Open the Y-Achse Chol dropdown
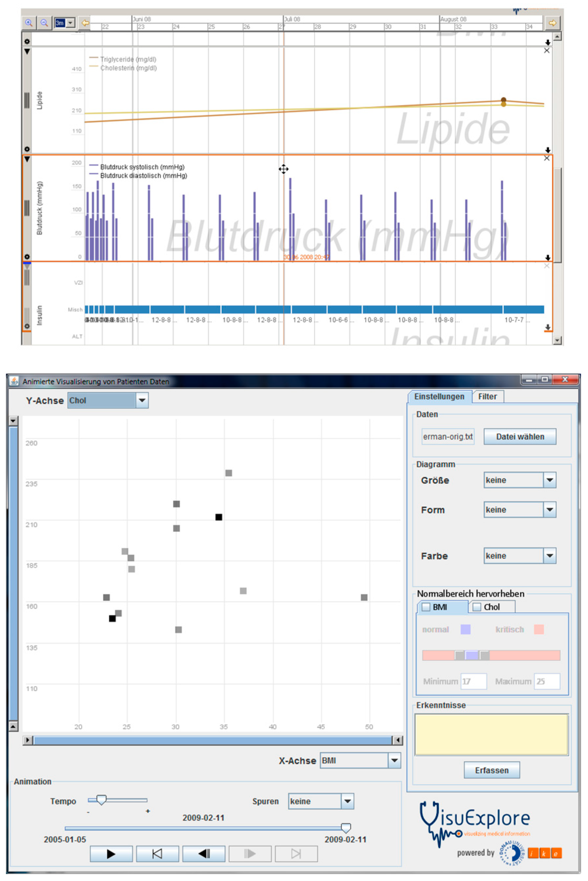Image resolution: width=588 pixels, height=881 pixels. point(142,401)
